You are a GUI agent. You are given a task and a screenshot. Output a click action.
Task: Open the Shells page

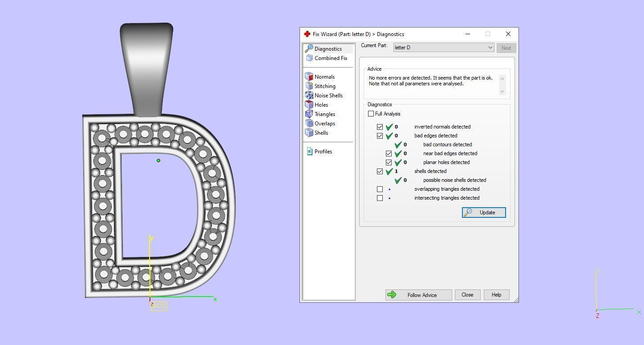point(321,133)
